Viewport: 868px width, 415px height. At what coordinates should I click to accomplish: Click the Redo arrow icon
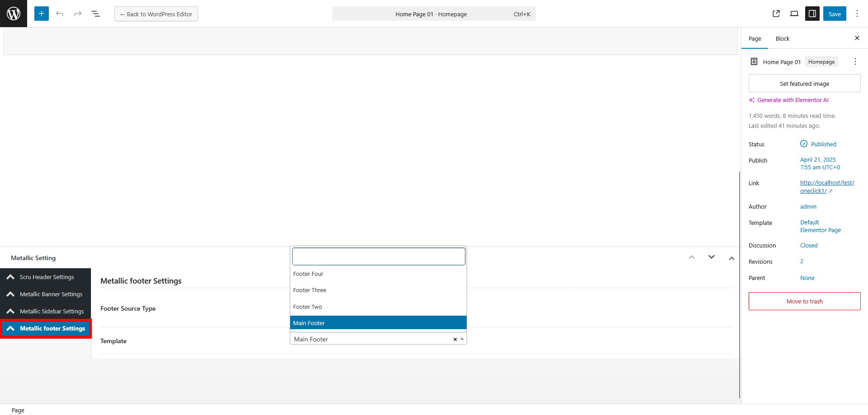(78, 14)
